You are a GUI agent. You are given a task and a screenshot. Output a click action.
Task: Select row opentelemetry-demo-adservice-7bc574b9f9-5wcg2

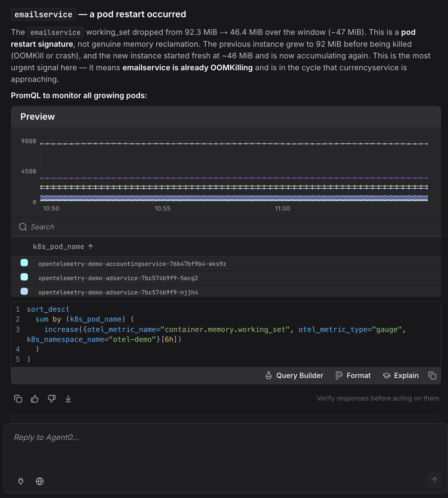(226, 278)
